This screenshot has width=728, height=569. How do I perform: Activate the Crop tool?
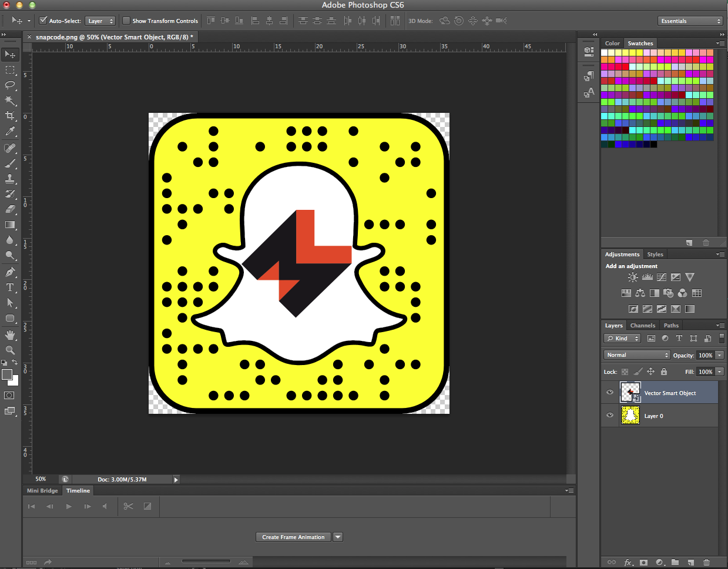point(9,116)
